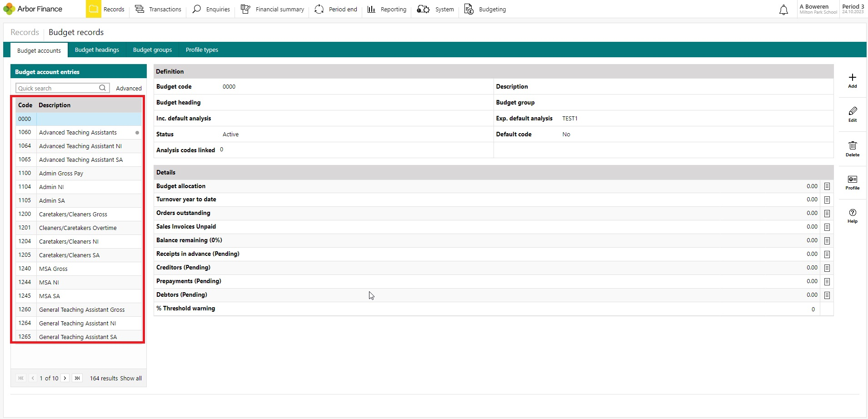
Task: Select MSA Gross budget account row
Action: click(79, 269)
